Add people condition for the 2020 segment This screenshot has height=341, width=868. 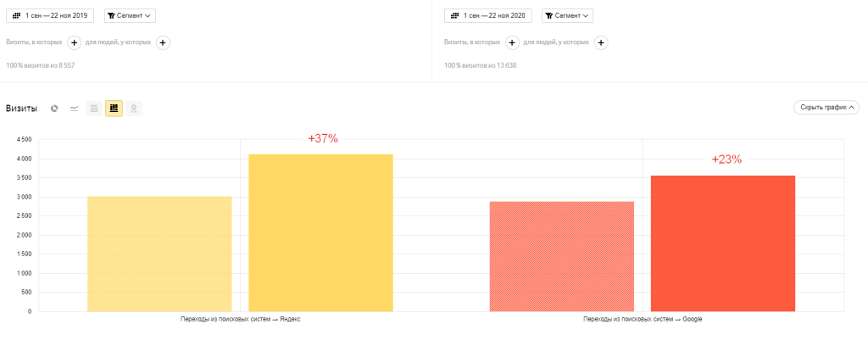[601, 42]
